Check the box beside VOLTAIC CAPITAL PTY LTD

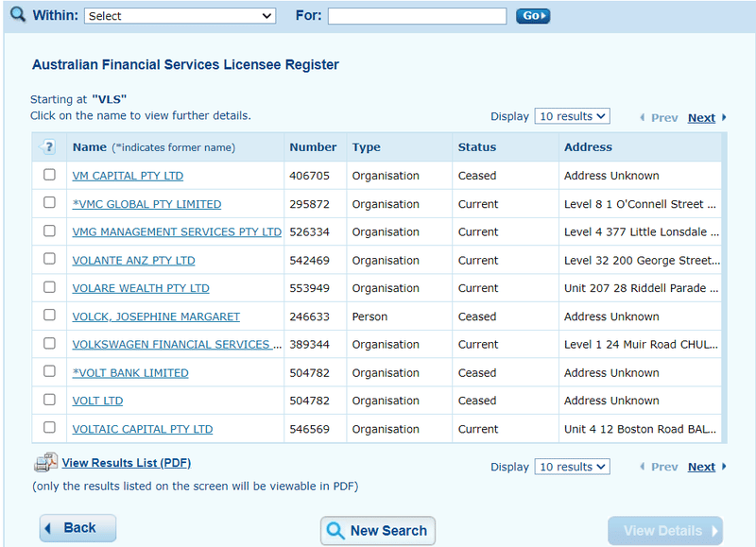pos(49,427)
